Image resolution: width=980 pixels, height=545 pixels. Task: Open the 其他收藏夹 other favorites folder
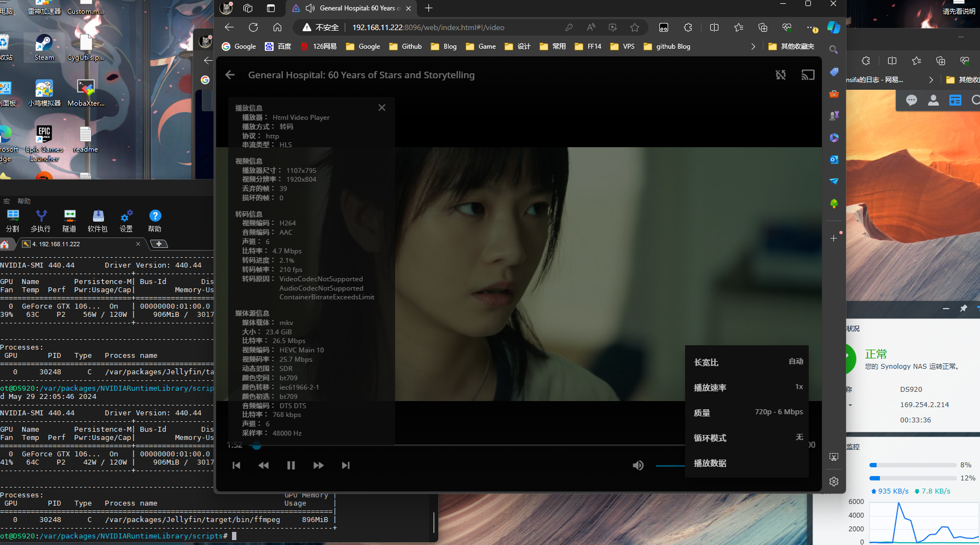(x=791, y=47)
